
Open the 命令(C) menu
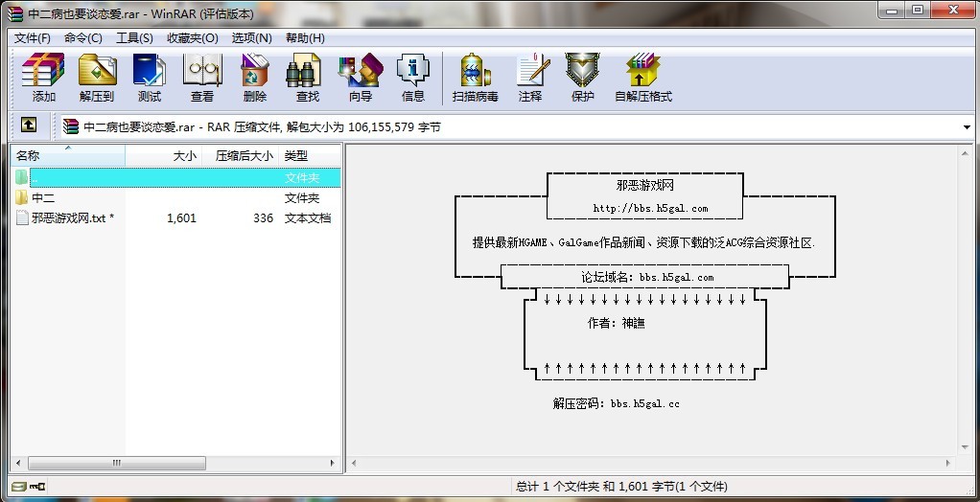pos(83,38)
